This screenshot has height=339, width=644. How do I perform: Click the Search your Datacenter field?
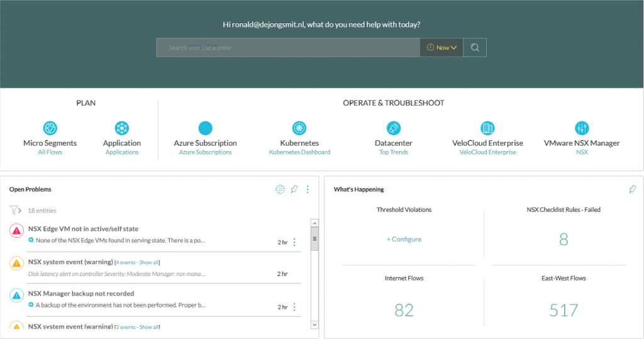point(288,47)
